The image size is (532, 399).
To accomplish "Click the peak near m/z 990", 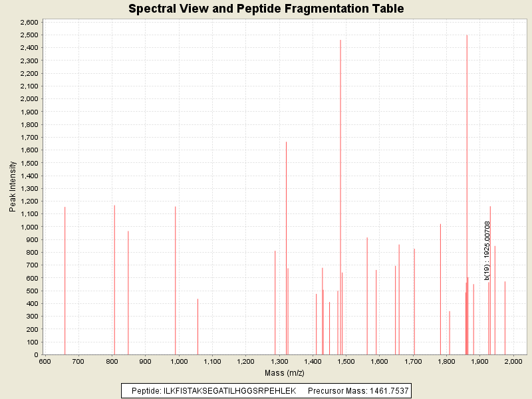I will pyautogui.click(x=176, y=279).
